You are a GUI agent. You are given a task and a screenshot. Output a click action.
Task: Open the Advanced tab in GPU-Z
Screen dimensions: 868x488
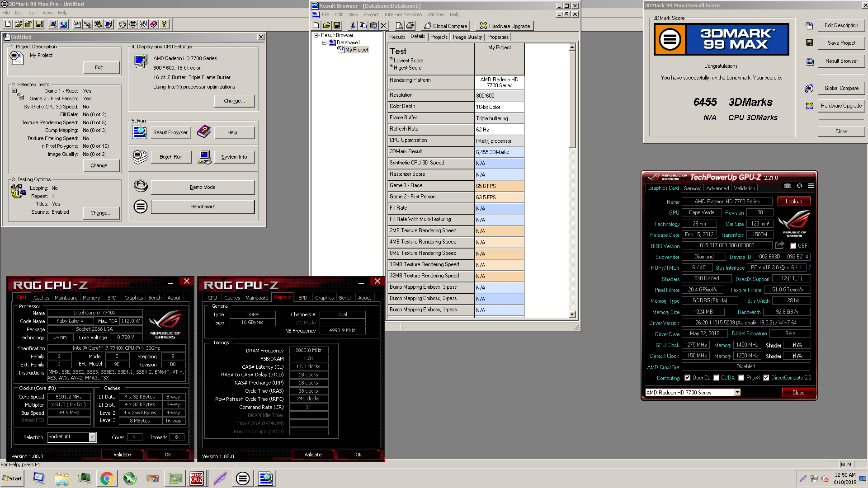click(717, 188)
